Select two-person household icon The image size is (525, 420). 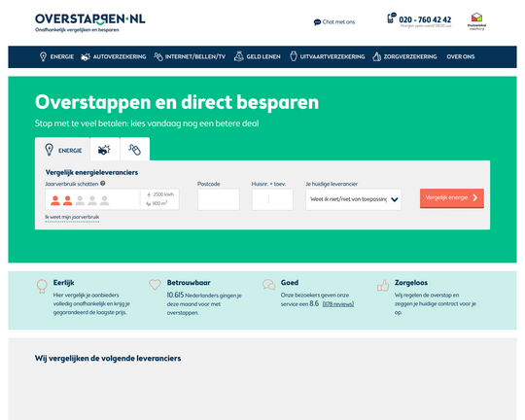tap(68, 200)
